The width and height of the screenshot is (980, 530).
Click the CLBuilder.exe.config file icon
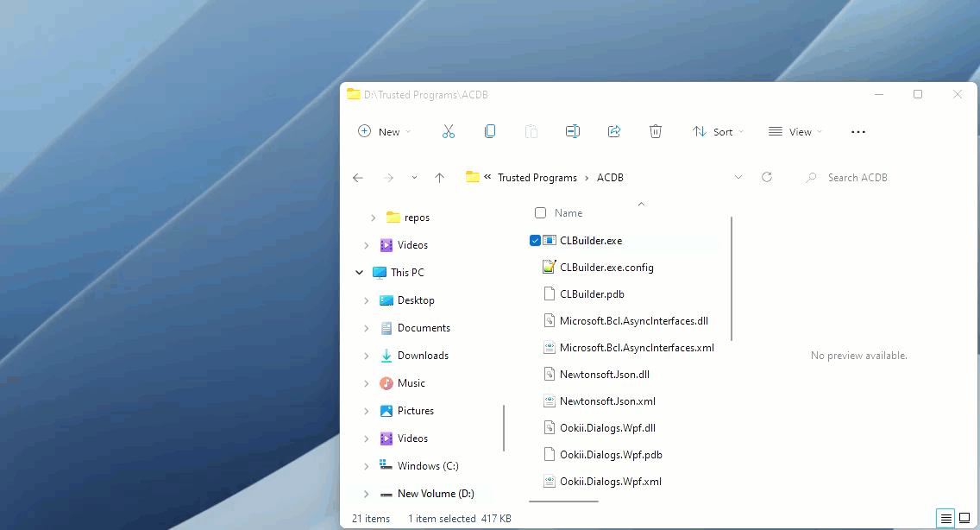click(550, 268)
